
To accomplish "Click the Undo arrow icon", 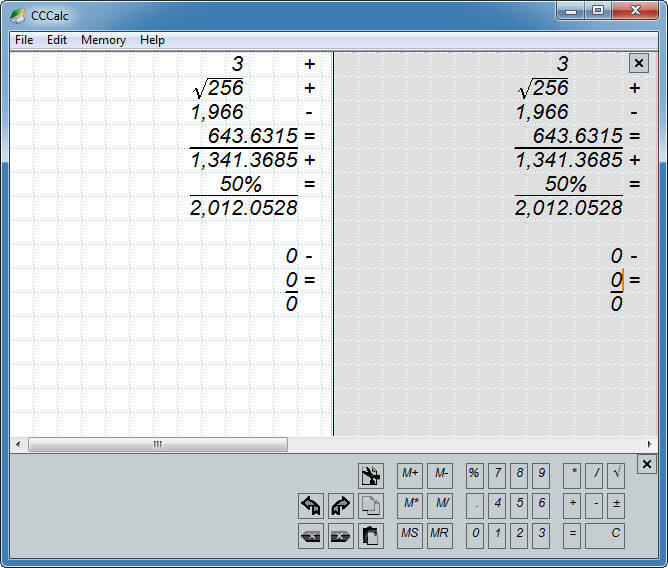I will click(311, 506).
